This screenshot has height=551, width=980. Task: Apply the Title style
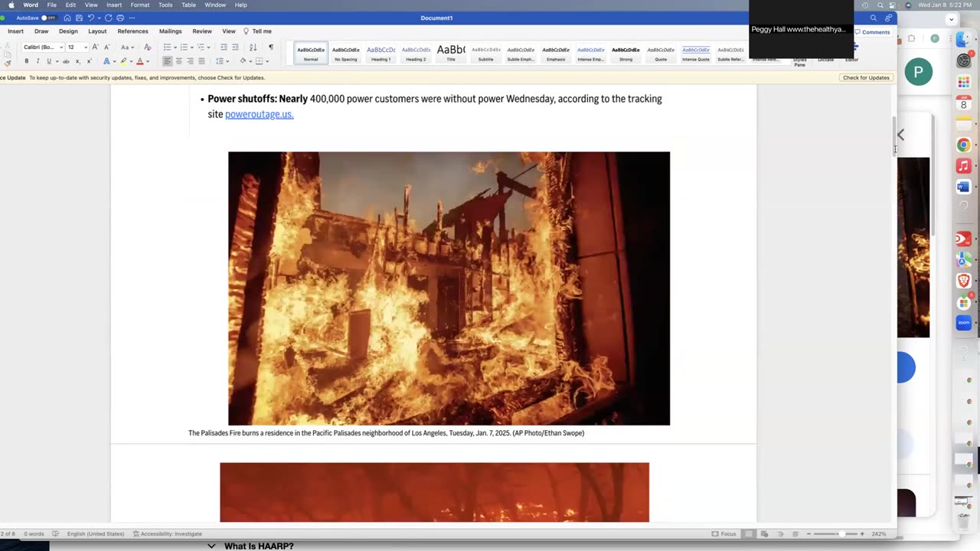[x=451, y=52]
